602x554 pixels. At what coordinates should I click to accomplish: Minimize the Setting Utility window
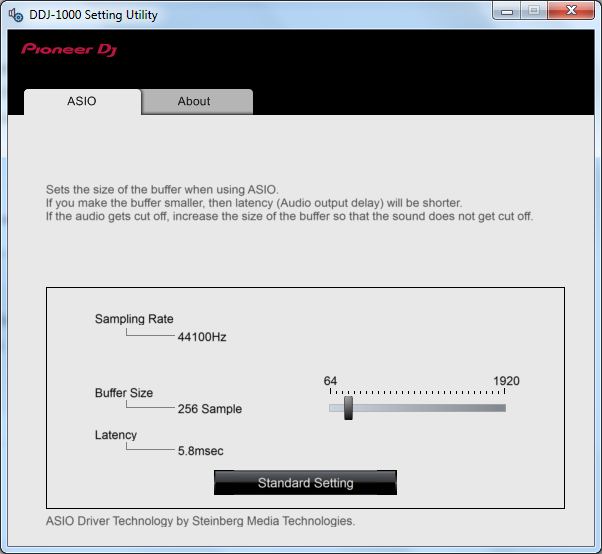point(507,11)
